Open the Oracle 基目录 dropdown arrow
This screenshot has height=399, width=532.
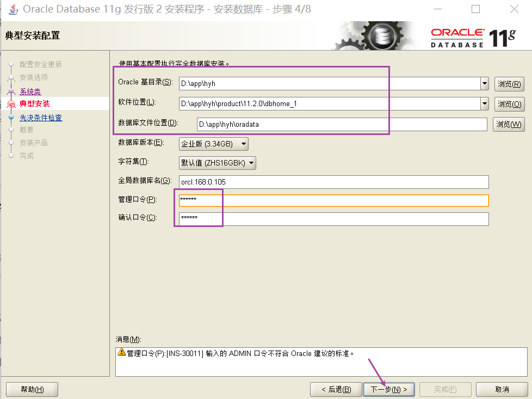pyautogui.click(x=485, y=83)
